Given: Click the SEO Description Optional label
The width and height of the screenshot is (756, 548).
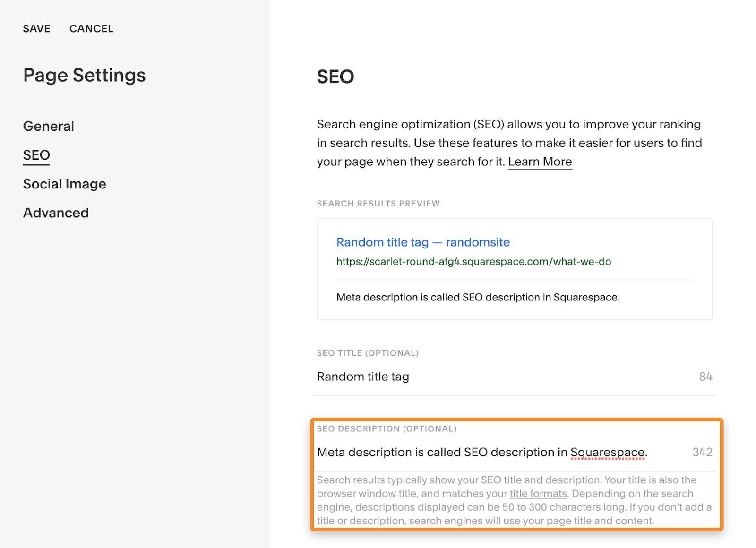Looking at the screenshot, I should pos(387,429).
